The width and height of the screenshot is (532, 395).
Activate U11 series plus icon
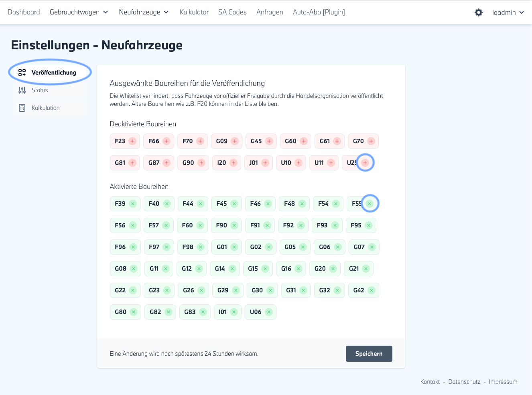click(x=331, y=163)
